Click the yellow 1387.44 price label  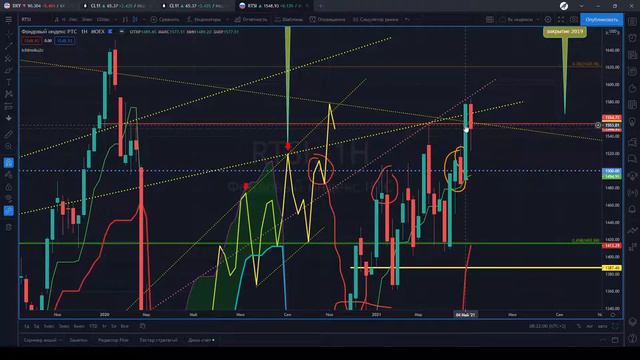coord(612,268)
